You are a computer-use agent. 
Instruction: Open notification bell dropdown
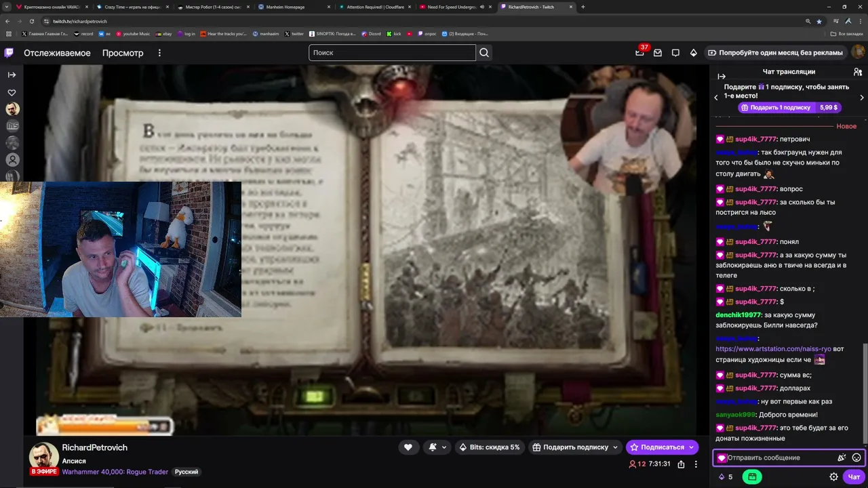click(436, 447)
